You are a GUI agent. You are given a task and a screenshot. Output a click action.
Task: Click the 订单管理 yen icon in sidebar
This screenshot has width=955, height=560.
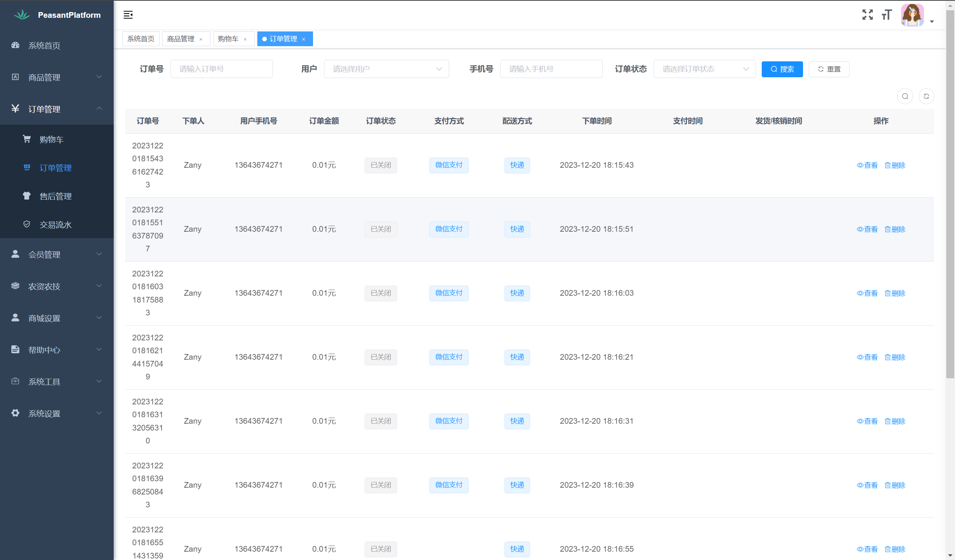15,109
